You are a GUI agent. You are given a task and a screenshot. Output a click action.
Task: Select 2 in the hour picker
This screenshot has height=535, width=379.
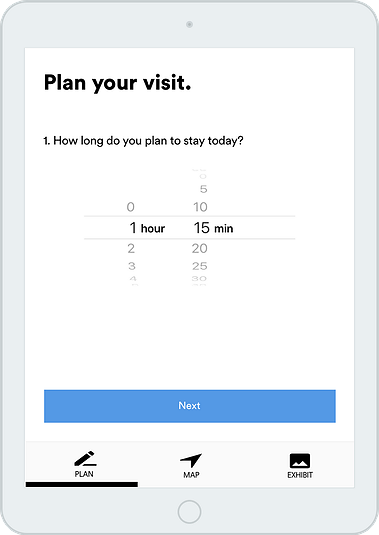pyautogui.click(x=131, y=248)
